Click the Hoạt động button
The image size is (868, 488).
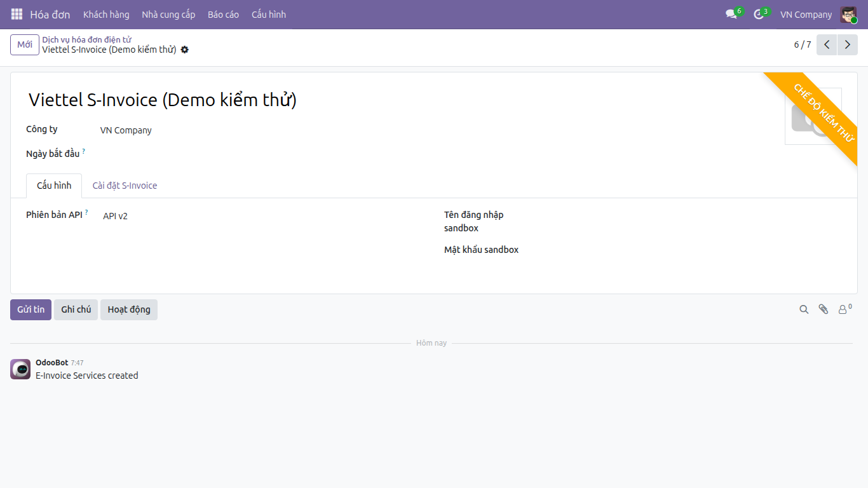point(129,309)
